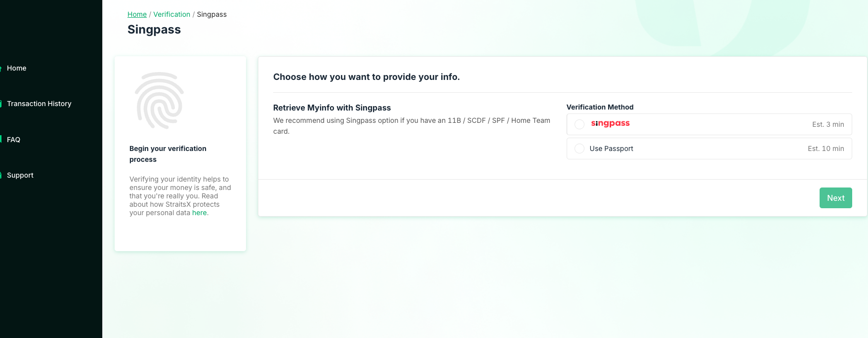This screenshot has width=868, height=338.
Task: Click 'Retrieve Myinfo with Singpass' heading
Action: tap(332, 108)
